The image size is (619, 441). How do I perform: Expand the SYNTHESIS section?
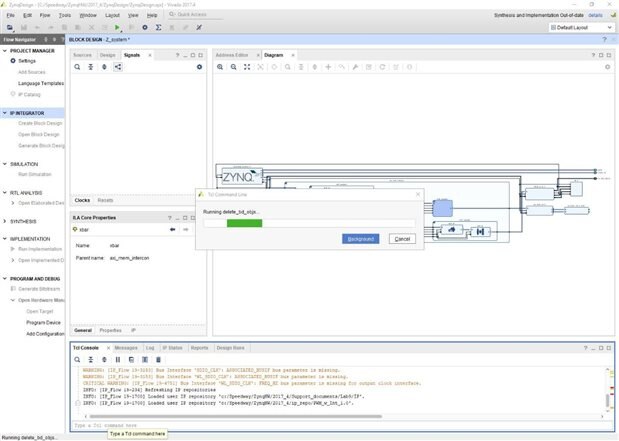tap(4, 221)
